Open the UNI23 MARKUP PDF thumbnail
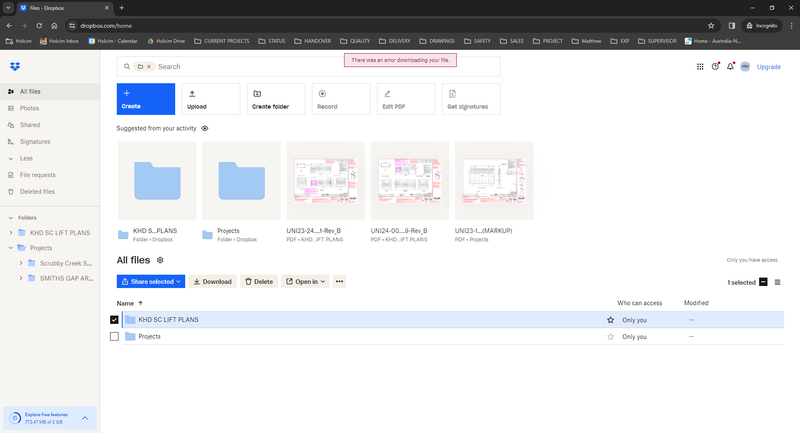Image resolution: width=800 pixels, height=433 pixels. pyautogui.click(x=494, y=180)
